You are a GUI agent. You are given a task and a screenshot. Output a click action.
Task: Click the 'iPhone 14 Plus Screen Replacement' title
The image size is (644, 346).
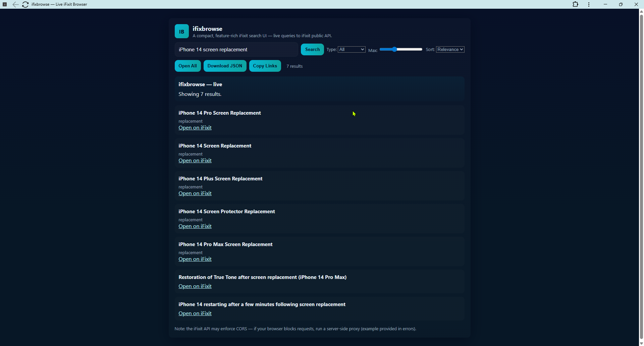(220, 179)
